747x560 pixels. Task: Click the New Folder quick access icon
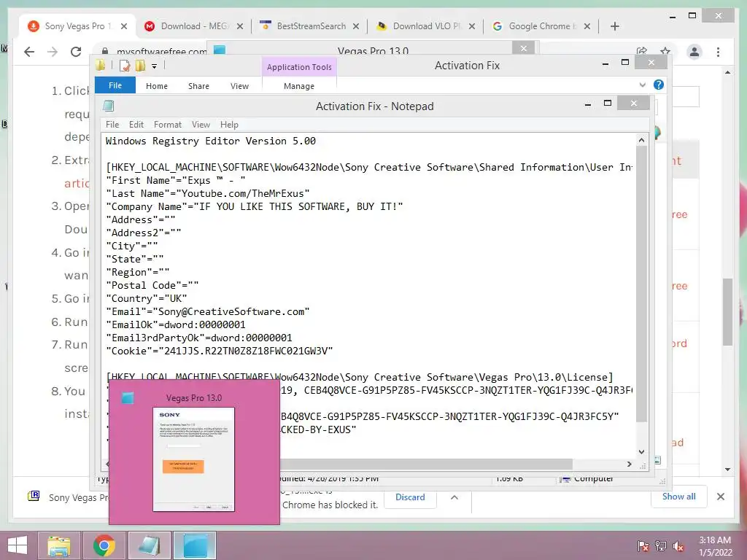tap(140, 66)
